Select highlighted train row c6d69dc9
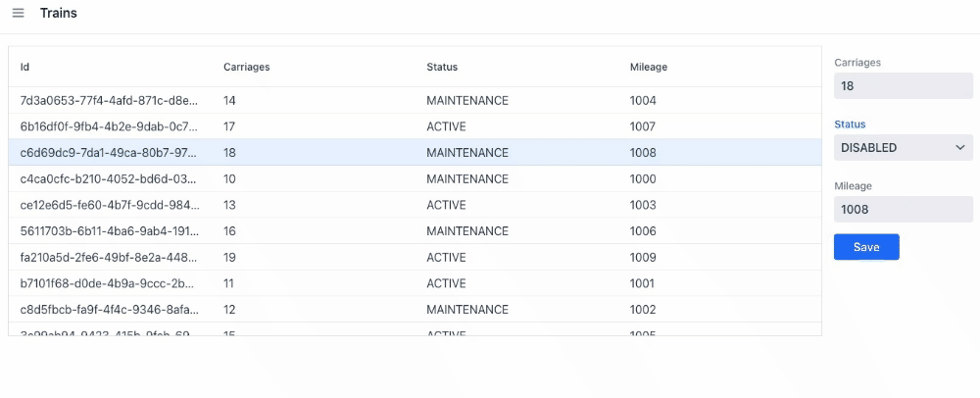The height and width of the screenshot is (398, 980). pyautogui.click(x=109, y=153)
